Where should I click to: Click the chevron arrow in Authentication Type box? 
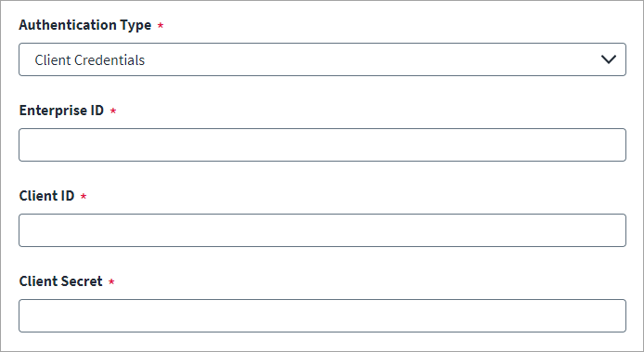(608, 59)
